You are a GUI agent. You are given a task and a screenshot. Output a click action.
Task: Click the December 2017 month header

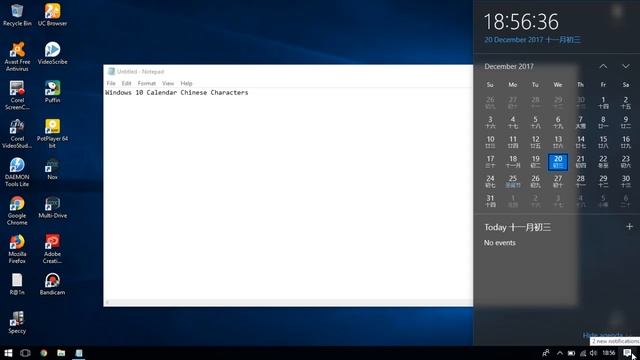coord(509,66)
